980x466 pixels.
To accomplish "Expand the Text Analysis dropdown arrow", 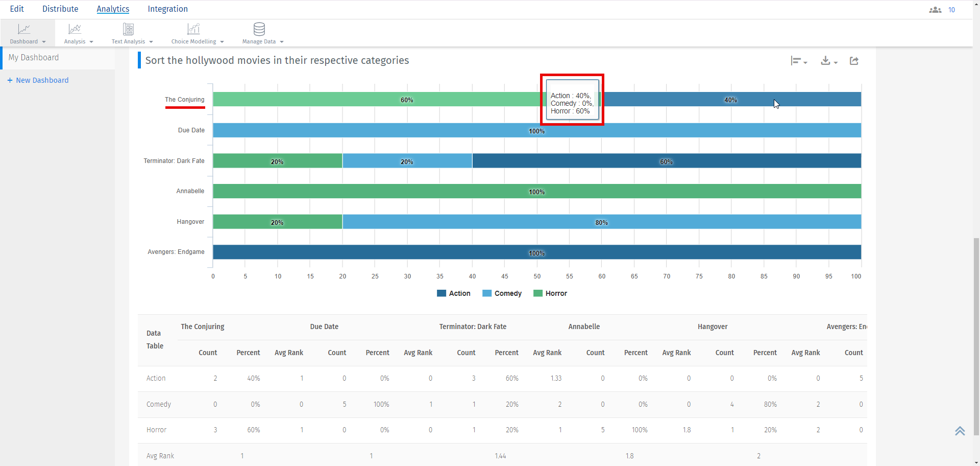I will (151, 42).
